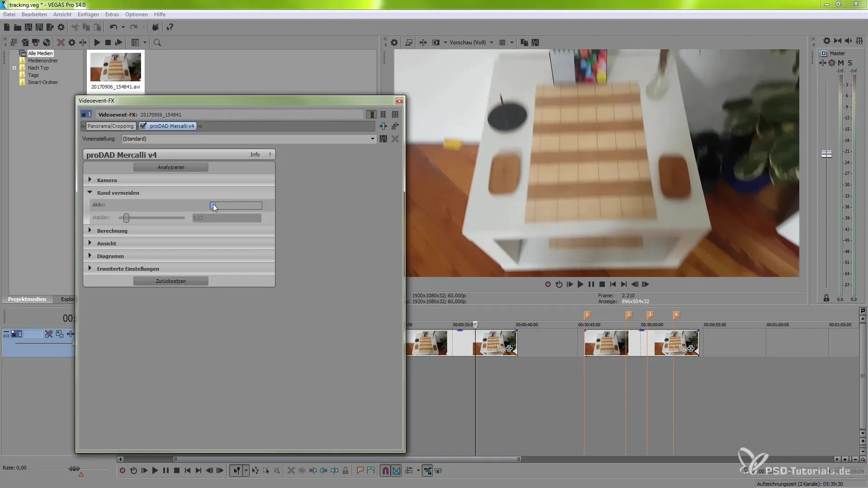Image resolution: width=868 pixels, height=488 pixels.
Task: Open the Datei menu
Action: 9,14
